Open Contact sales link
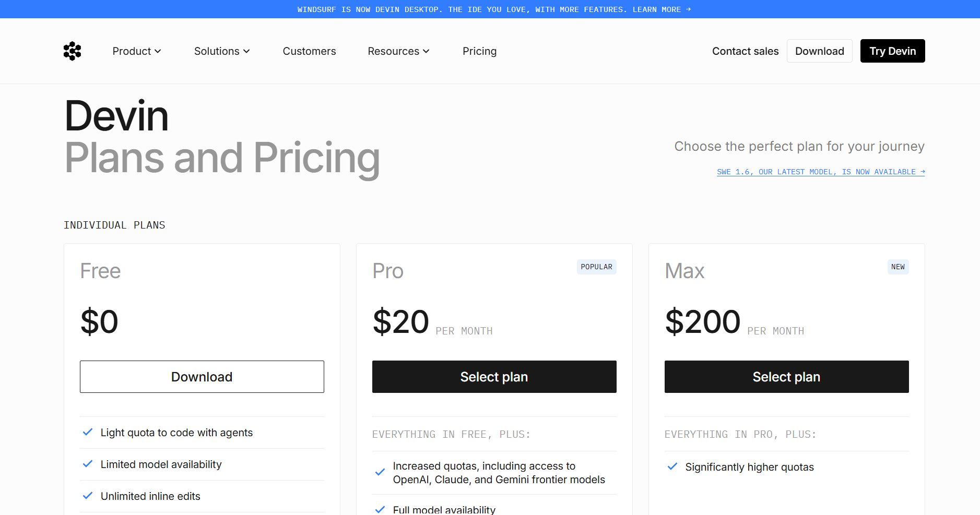 [745, 51]
